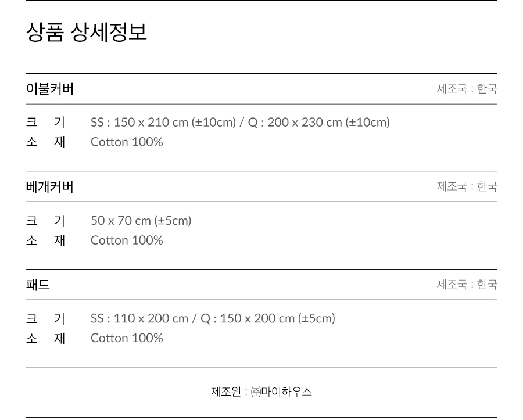Click the 제조원 : ㈜마이하우스 text
The height and width of the screenshot is (420, 523).
pyautogui.click(x=261, y=392)
